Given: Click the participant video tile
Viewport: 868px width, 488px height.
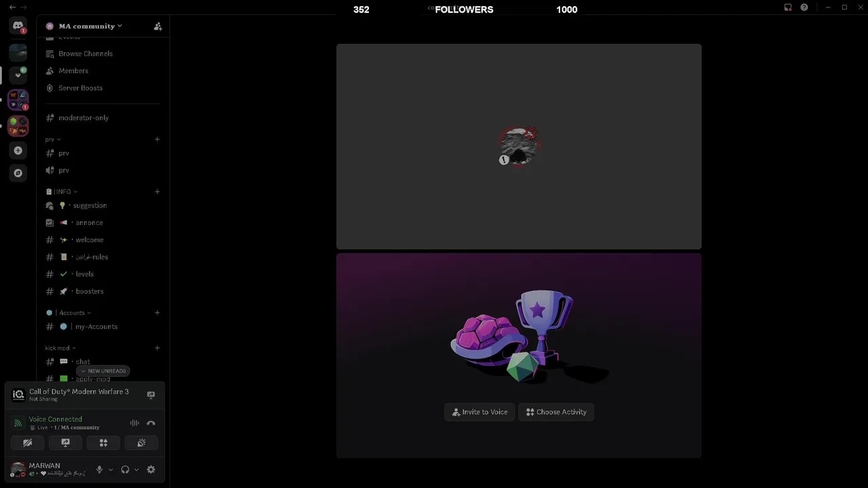Looking at the screenshot, I should tap(519, 146).
